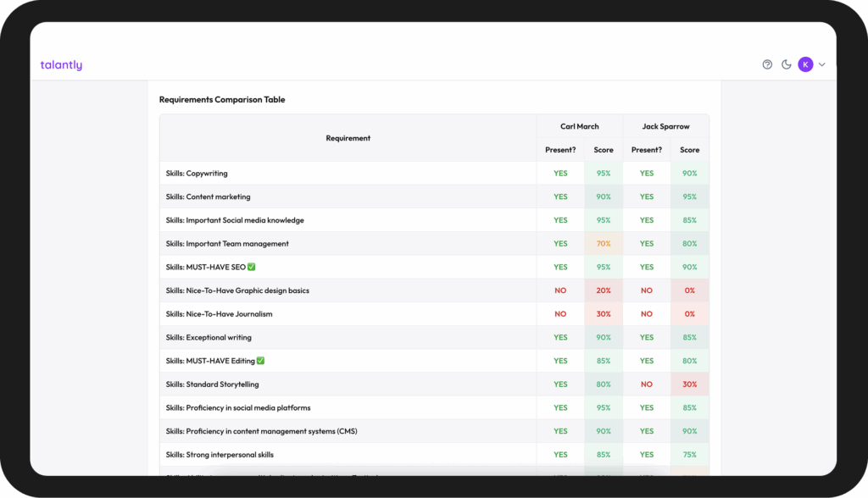Click Carl March's red 20% Graphic design score
Image resolution: width=868 pixels, height=498 pixels.
[x=603, y=290]
